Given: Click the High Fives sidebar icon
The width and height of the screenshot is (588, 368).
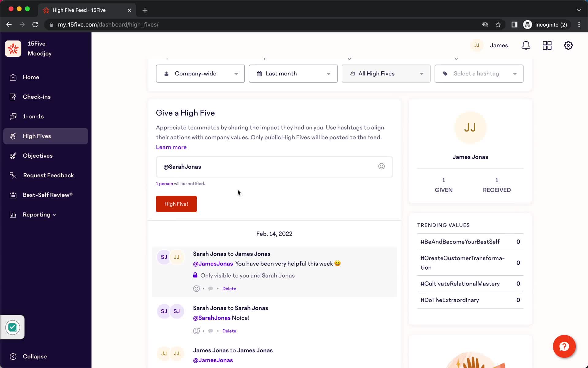Looking at the screenshot, I should 12,136.
